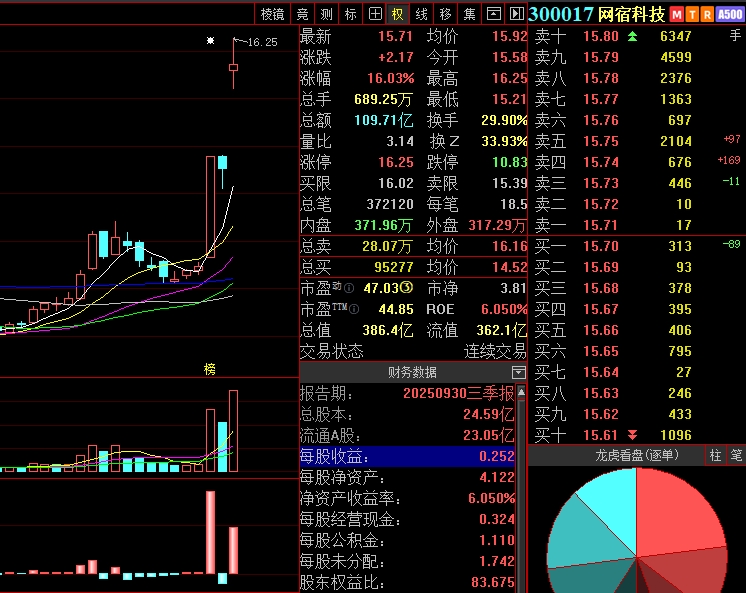Image resolution: width=746 pixels, height=593 pixels.
Task: Click the 手 unit label in order book
Action: click(735, 36)
